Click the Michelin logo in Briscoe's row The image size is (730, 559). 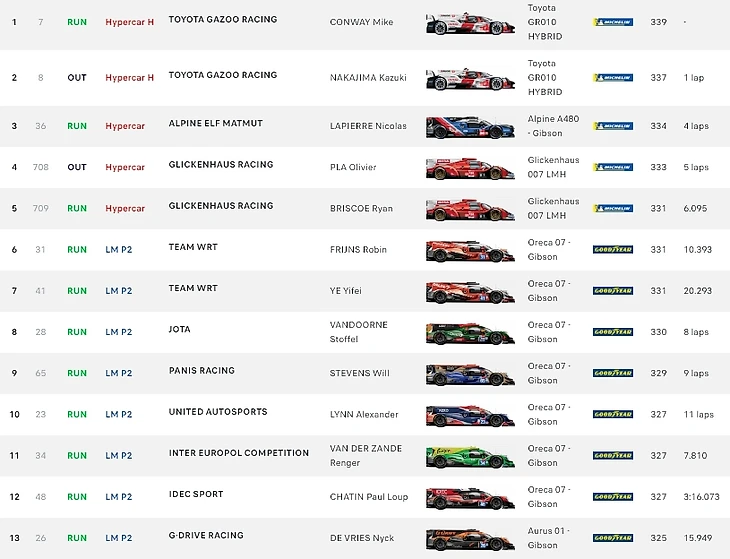pyautogui.click(x=612, y=209)
